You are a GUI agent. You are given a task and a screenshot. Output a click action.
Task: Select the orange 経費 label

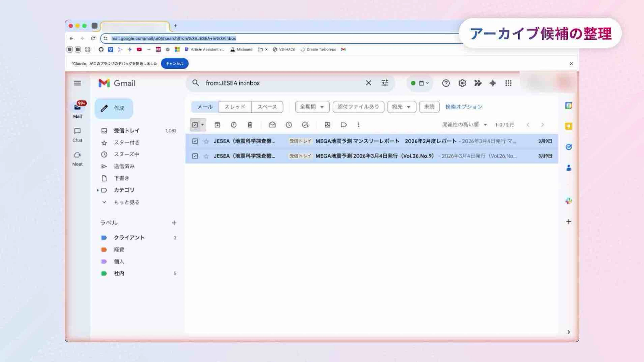tap(119, 249)
